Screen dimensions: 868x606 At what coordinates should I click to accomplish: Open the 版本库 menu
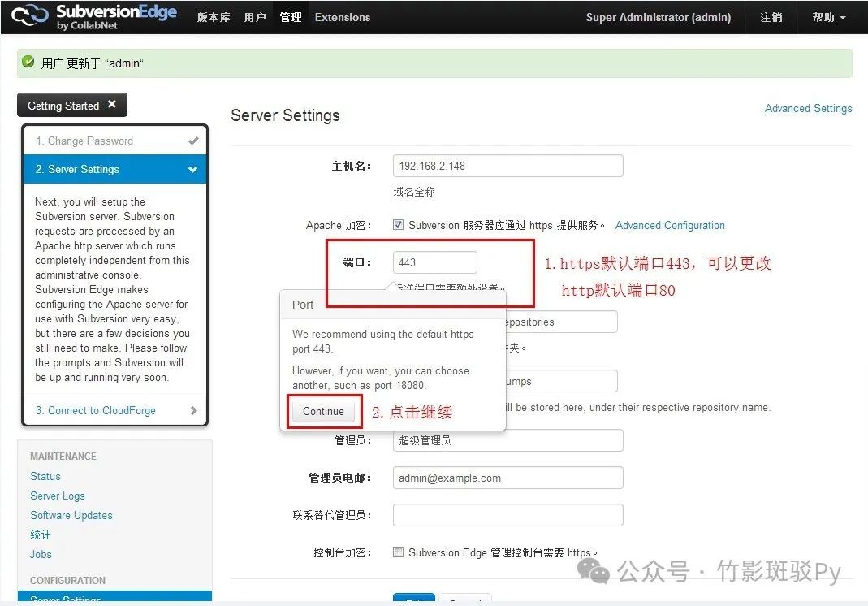point(214,17)
